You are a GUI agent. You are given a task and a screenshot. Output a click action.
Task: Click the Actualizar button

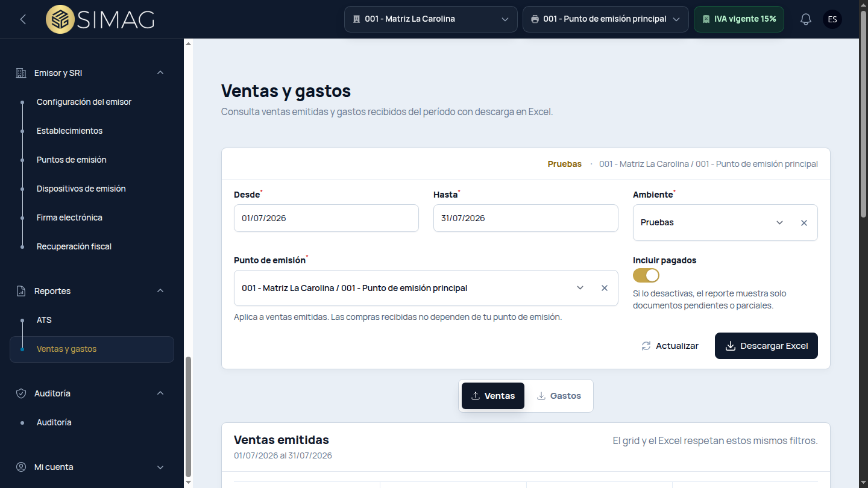[x=670, y=346]
